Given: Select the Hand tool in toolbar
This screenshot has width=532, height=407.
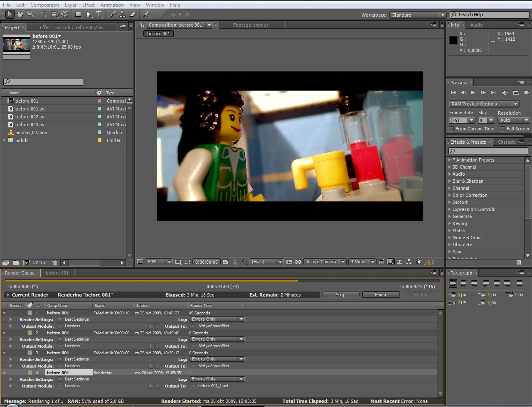Looking at the screenshot, I should pyautogui.click(x=20, y=14).
